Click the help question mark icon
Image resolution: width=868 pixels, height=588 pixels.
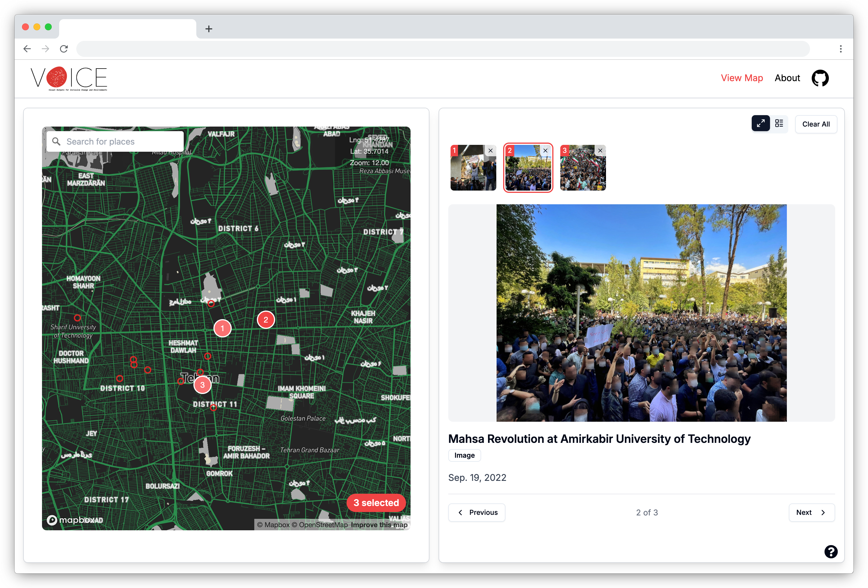tap(831, 551)
